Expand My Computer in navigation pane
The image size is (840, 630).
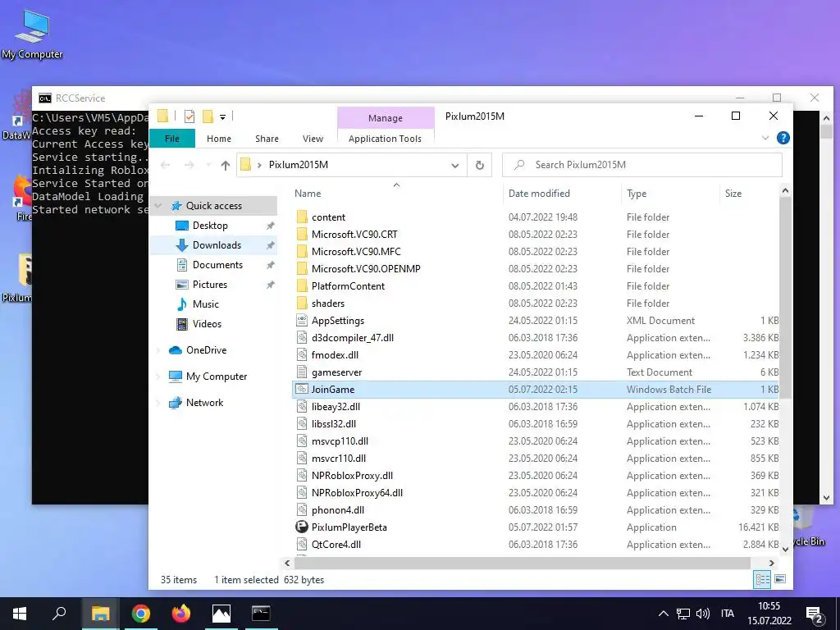point(158,377)
